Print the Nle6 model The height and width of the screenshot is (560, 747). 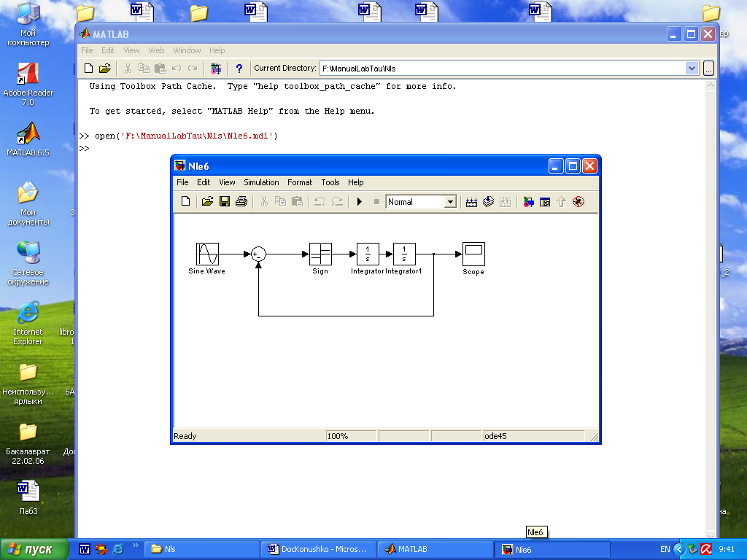[241, 201]
